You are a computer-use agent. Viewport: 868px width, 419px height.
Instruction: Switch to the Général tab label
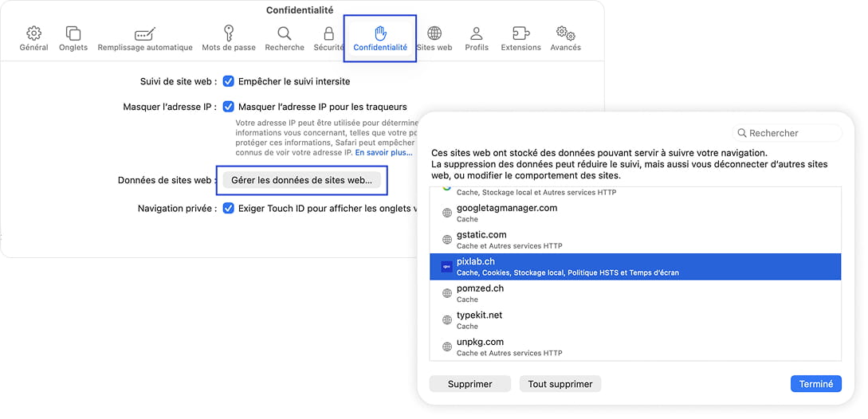(x=33, y=48)
